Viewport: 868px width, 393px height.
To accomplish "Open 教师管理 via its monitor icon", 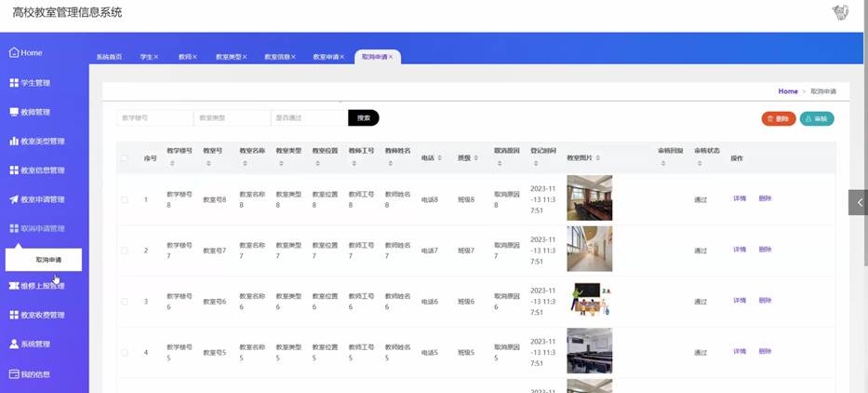I will pyautogui.click(x=14, y=112).
